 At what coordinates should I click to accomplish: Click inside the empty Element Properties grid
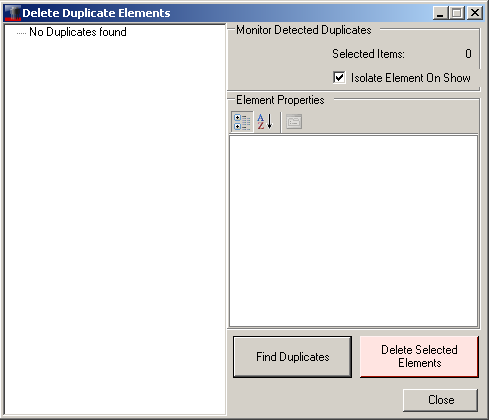(x=353, y=231)
